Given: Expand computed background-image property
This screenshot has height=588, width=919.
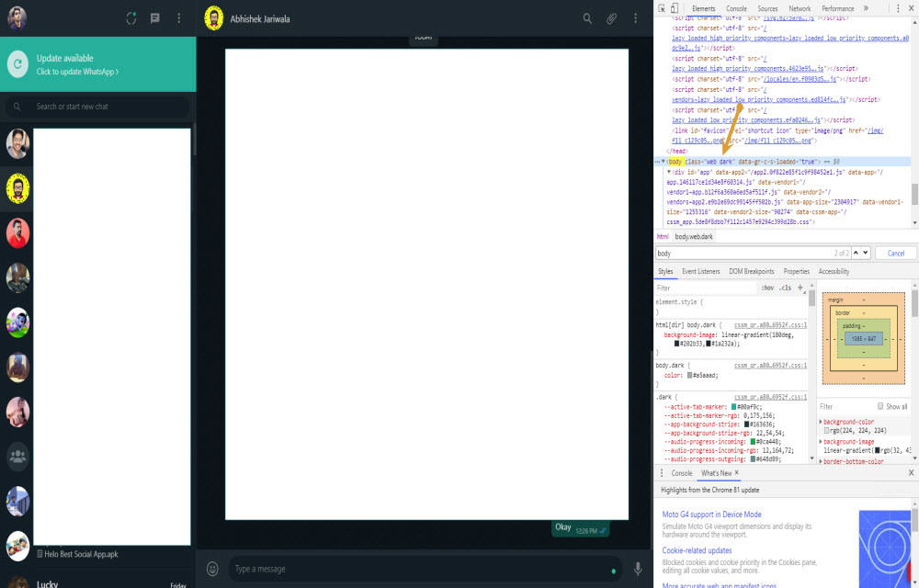Looking at the screenshot, I should 821,442.
